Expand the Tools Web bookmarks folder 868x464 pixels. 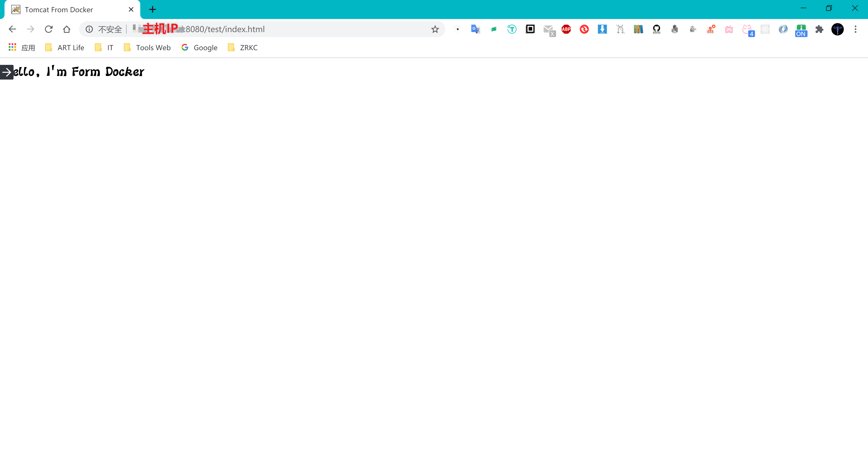147,47
